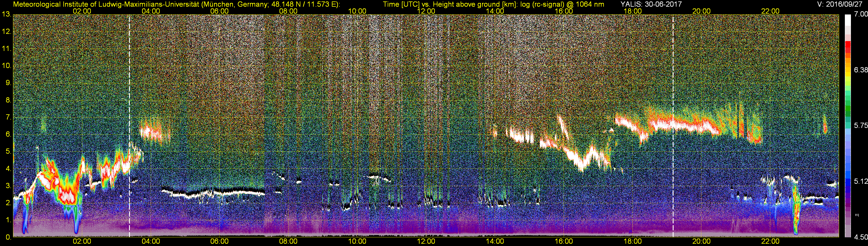
Task: Click the 22:00 label on the bottom time axis
Action: point(770,242)
